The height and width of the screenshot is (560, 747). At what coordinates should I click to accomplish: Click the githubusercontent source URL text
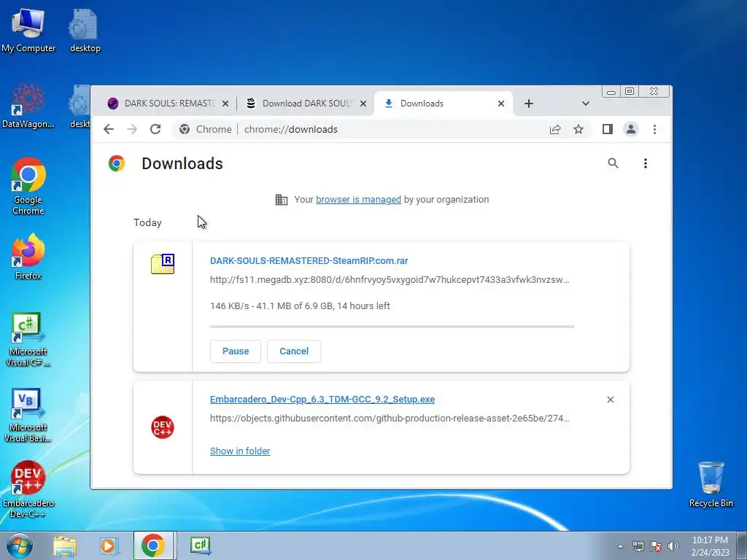coord(390,418)
